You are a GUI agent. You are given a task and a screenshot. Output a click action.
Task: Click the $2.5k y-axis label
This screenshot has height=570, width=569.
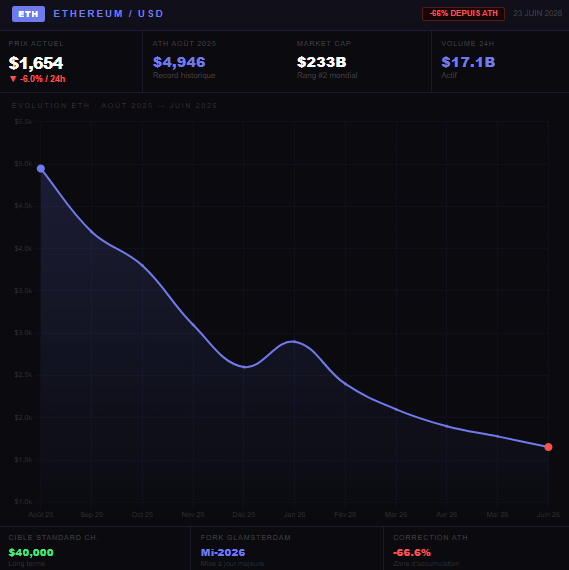[x=23, y=375]
